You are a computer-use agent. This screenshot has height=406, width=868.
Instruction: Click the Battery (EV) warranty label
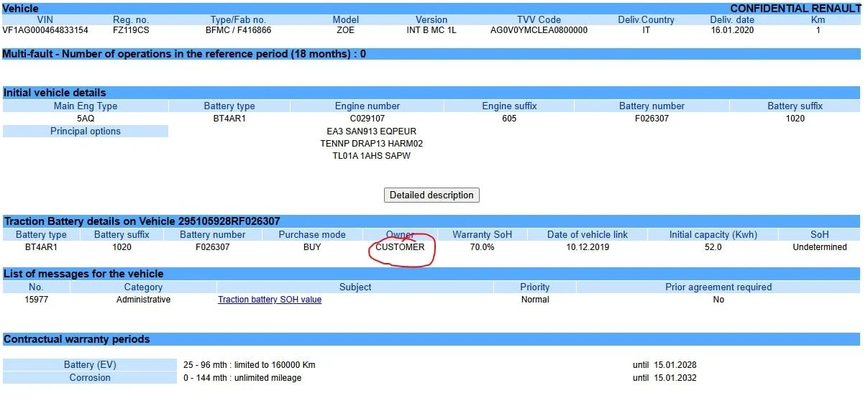coord(90,365)
